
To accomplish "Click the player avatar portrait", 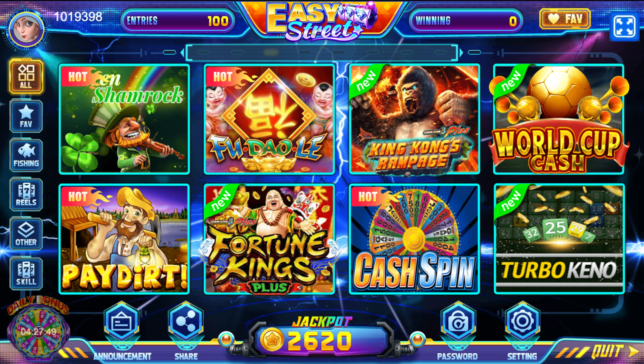I will pyautogui.click(x=26, y=29).
